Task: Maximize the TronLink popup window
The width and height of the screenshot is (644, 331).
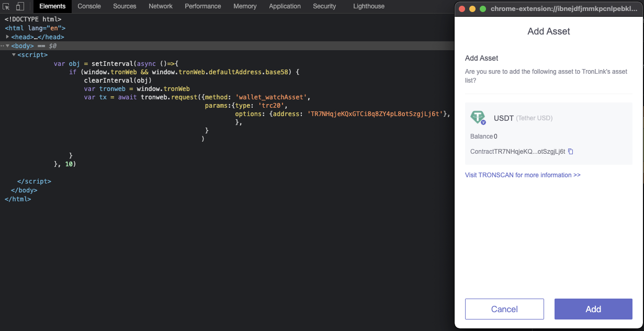Action: pyautogui.click(x=483, y=9)
